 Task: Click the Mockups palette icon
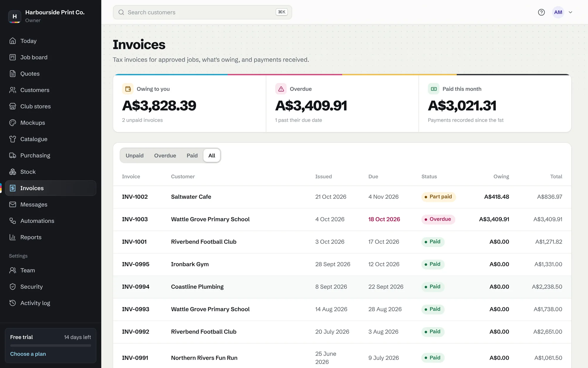tap(13, 123)
